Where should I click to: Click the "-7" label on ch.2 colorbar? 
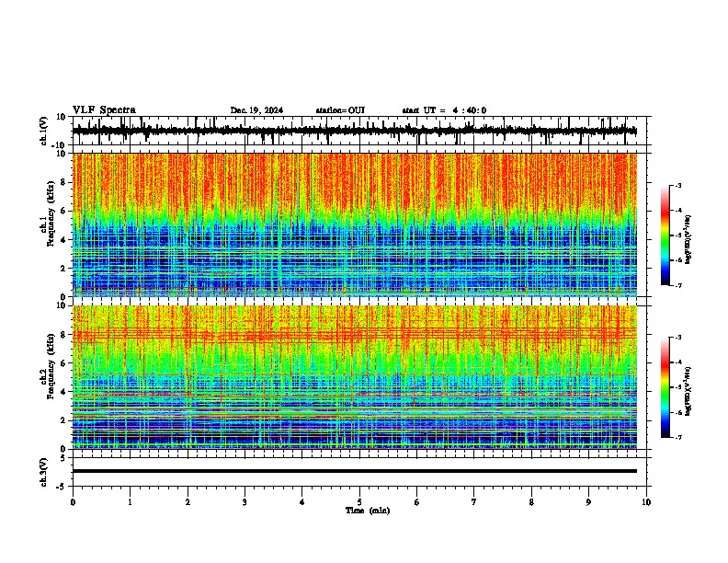[677, 437]
